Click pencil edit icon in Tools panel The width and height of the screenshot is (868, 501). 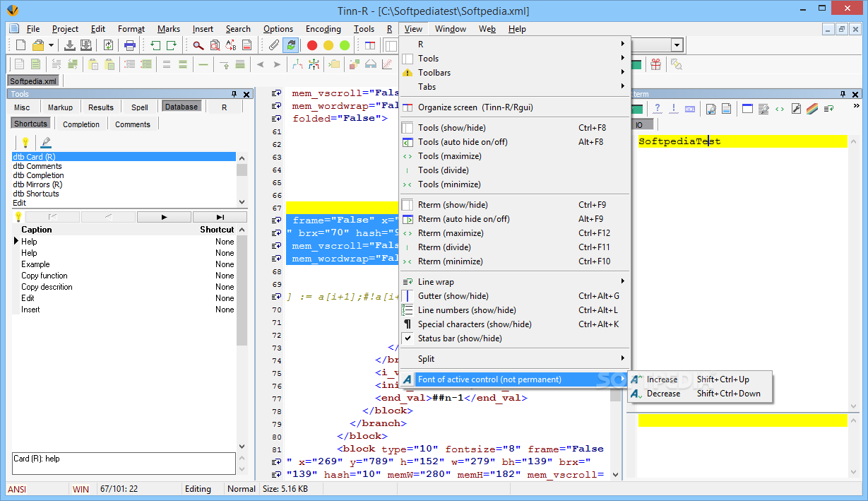(x=46, y=142)
